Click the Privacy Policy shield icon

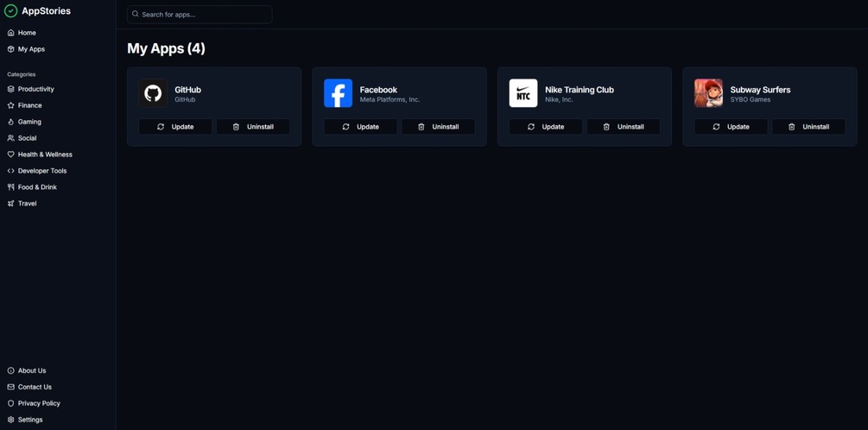(x=10, y=403)
